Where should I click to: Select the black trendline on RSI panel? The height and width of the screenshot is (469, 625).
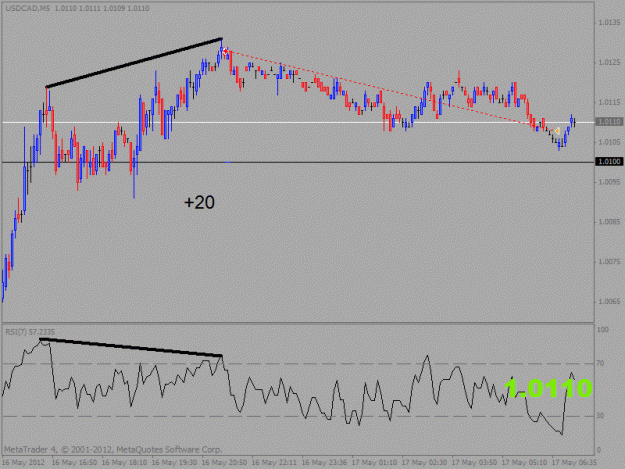tap(131, 347)
